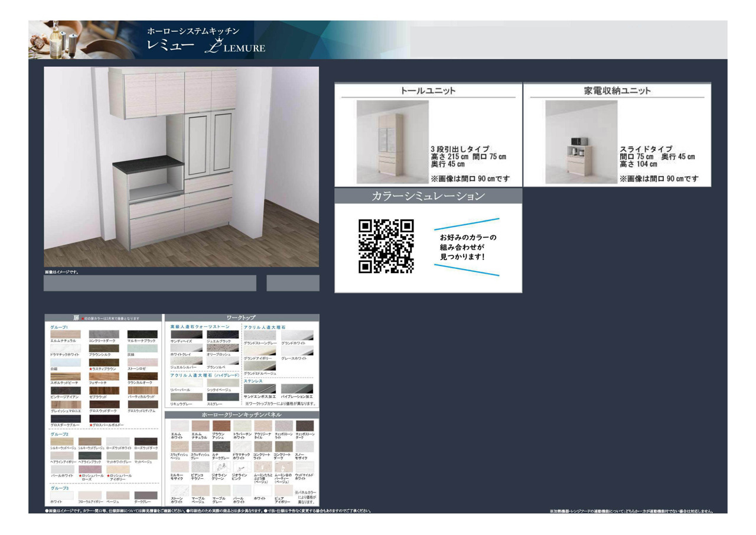Select the ヘアラインブラック swatch
Viewport: 756px width, 535px height.
click(90, 455)
